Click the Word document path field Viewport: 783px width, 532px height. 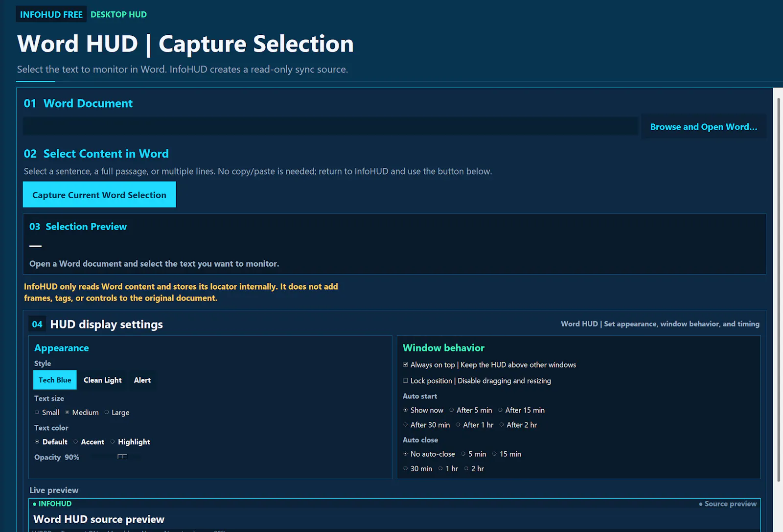click(x=330, y=126)
